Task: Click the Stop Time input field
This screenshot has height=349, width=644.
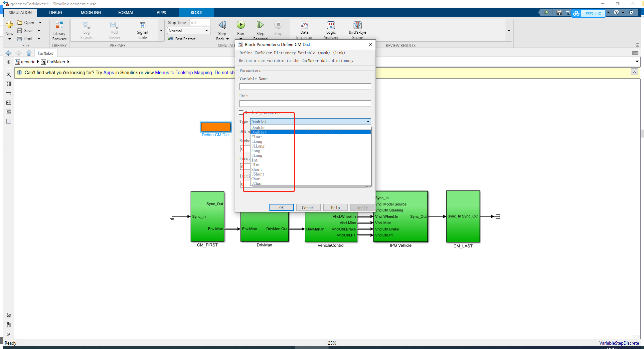Action: click(x=200, y=22)
